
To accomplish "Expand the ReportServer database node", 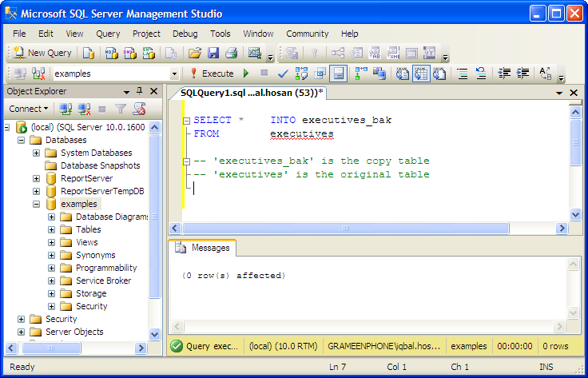I will [36, 178].
